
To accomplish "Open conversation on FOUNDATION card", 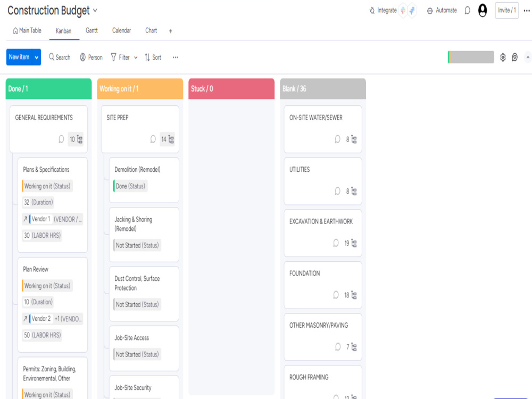I will [336, 295].
